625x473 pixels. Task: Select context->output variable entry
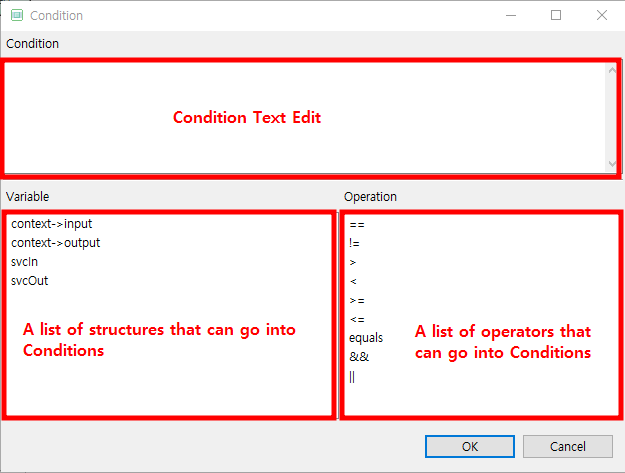pos(56,243)
